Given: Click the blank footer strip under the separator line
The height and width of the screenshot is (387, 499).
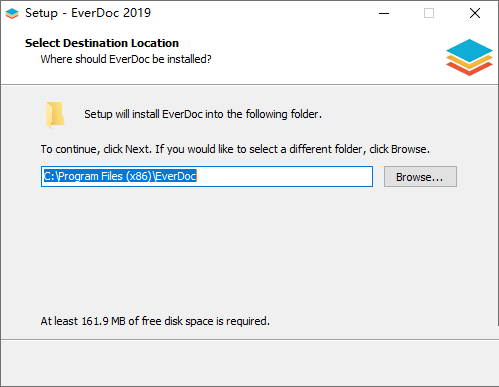Looking at the screenshot, I should coord(249,363).
